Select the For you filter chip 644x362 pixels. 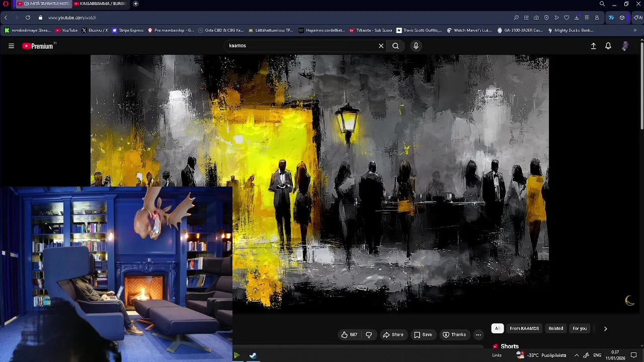pos(580,328)
